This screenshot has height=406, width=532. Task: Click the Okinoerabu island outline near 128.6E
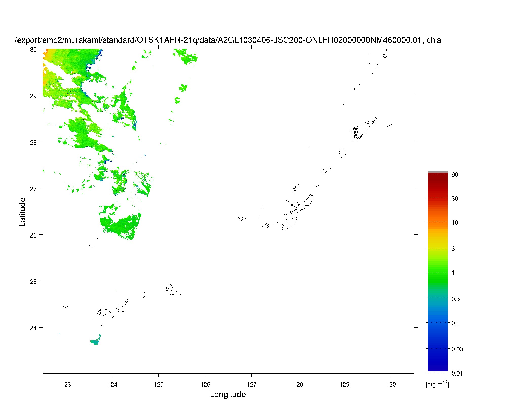(x=326, y=170)
